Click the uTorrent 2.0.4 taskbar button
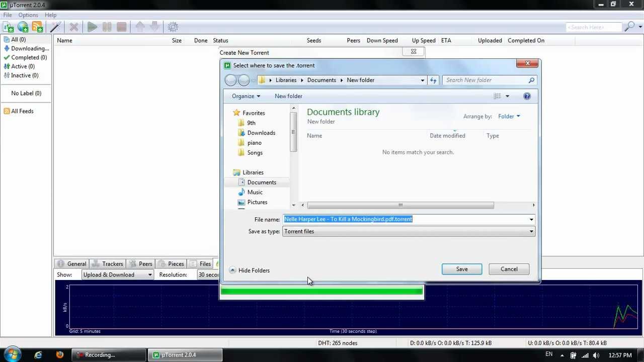644x362 pixels. tap(185, 355)
